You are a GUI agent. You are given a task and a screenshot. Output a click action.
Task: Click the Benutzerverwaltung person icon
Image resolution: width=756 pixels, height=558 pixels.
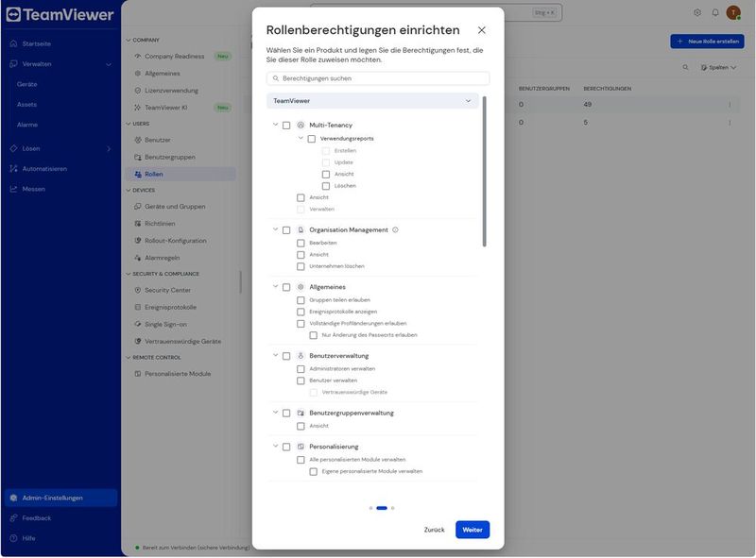click(301, 356)
